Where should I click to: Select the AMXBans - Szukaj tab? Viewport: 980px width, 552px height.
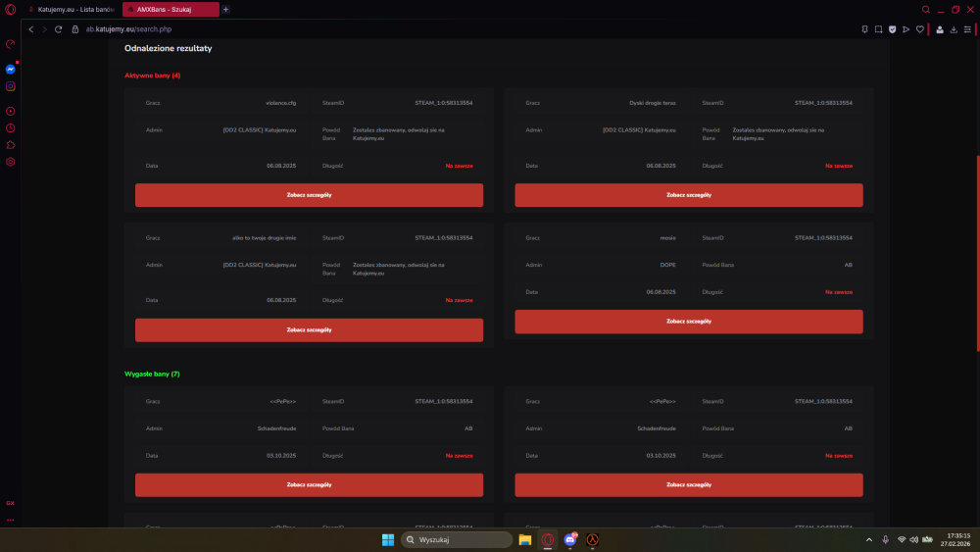point(171,10)
